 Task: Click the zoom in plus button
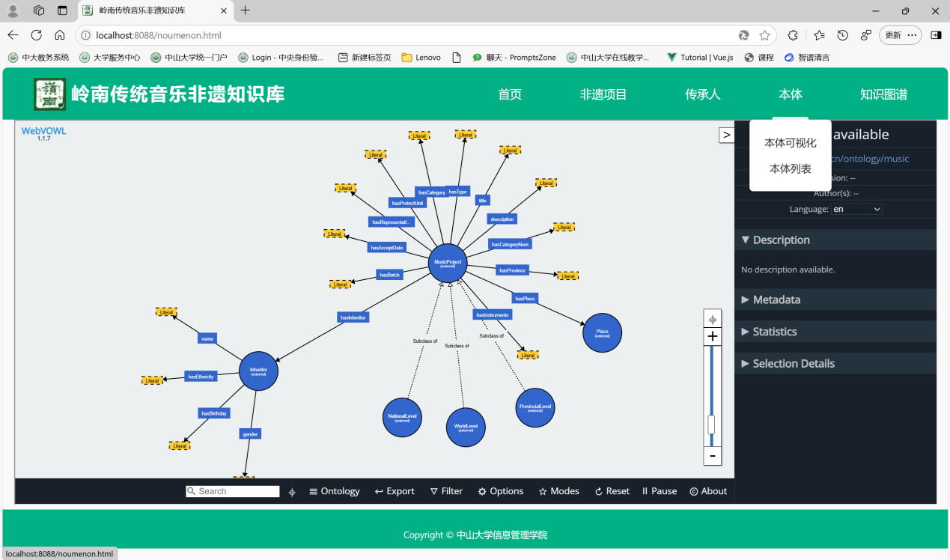[x=712, y=337]
